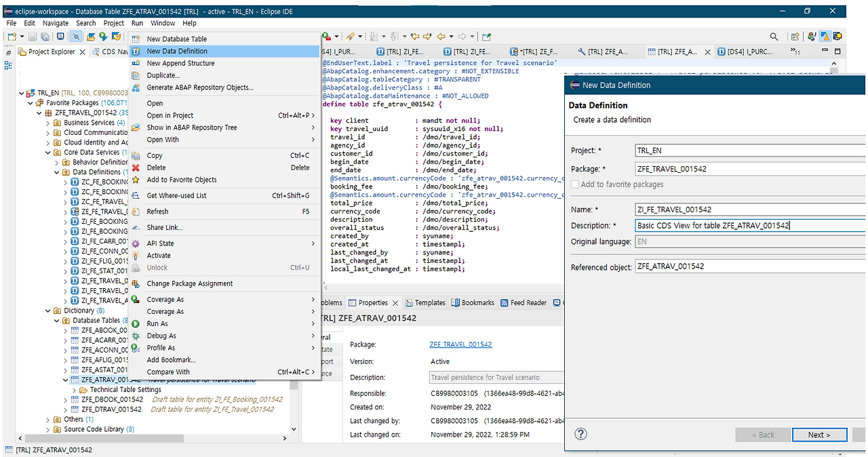Close the Project Explorer view
The width and height of the screenshot is (868, 457).
pyautogui.click(x=83, y=52)
